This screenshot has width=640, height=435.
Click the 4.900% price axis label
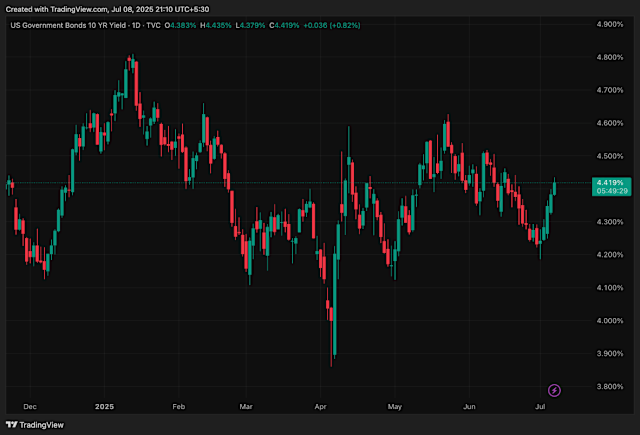tap(610, 24)
